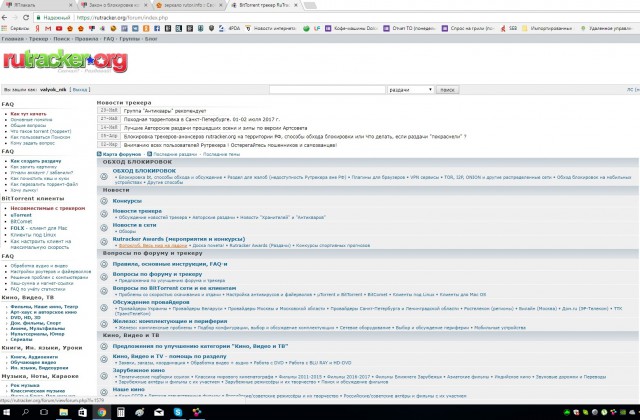Viewport: 640px width, 420px height.
Task: Open the Сериалы sidebar link
Action: [21, 340]
